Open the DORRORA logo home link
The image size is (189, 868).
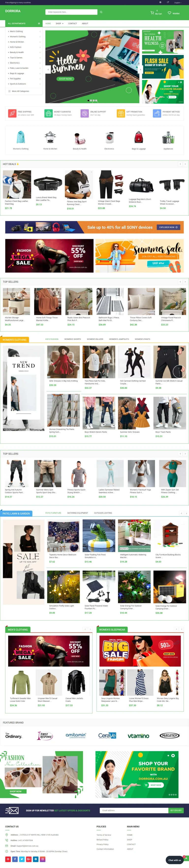point(13,11)
